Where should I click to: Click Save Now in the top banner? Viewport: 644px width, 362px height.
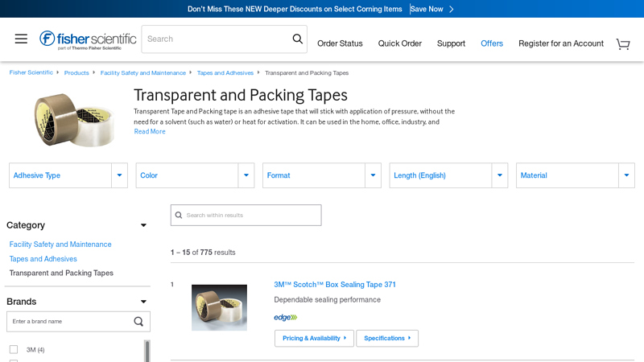pos(427,9)
